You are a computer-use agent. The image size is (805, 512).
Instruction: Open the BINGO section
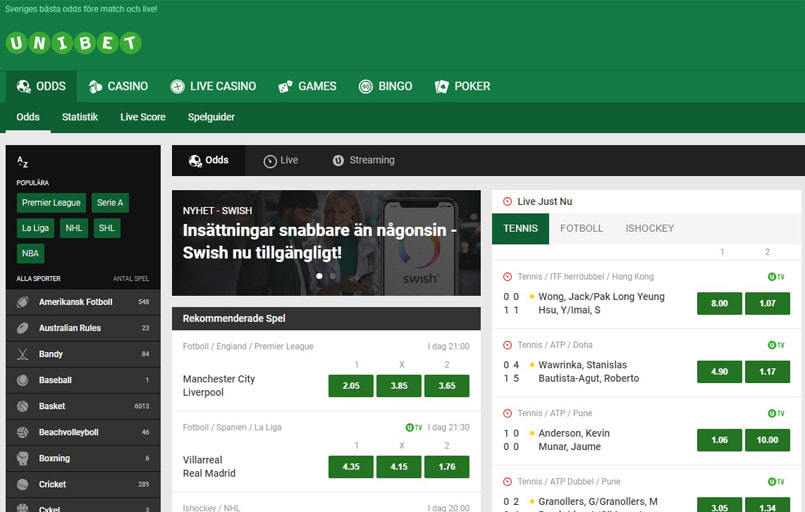click(x=386, y=86)
